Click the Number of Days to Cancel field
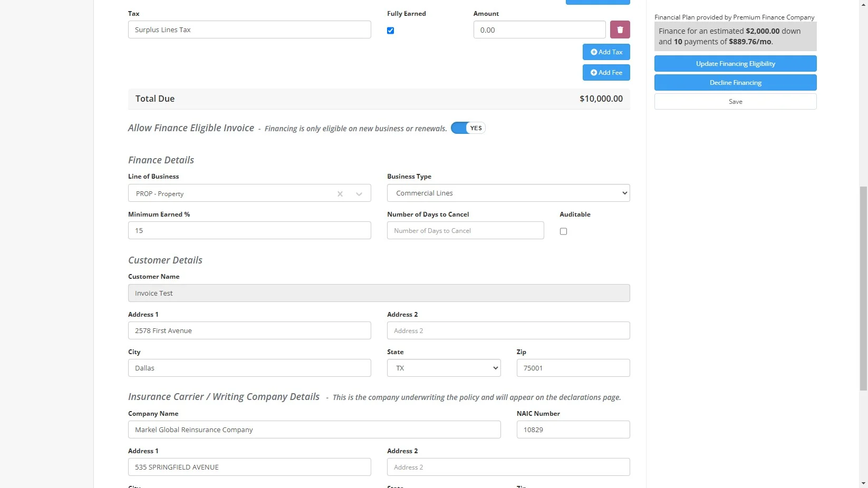Image resolution: width=868 pixels, height=488 pixels. 465,230
